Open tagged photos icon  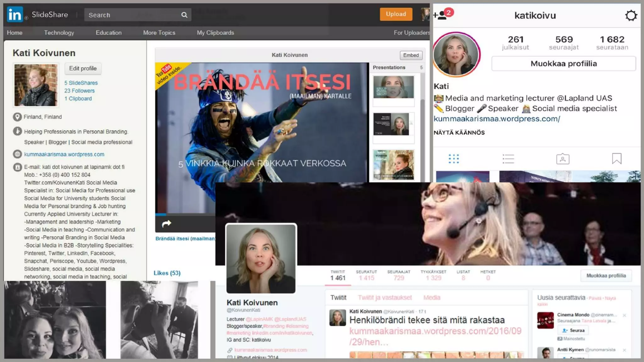click(x=563, y=159)
